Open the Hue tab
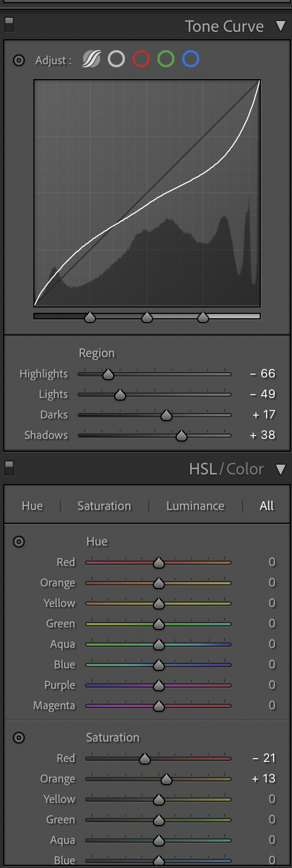 pos(32,506)
